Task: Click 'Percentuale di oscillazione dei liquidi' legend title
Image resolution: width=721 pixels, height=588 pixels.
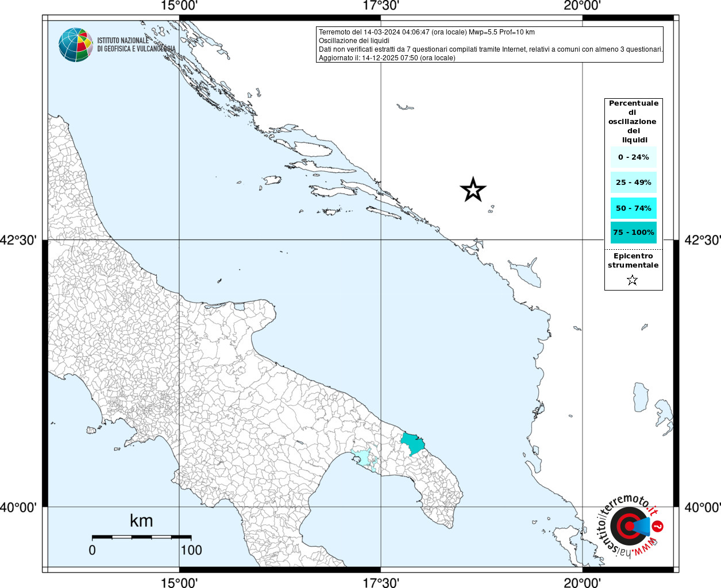Action: pos(633,122)
